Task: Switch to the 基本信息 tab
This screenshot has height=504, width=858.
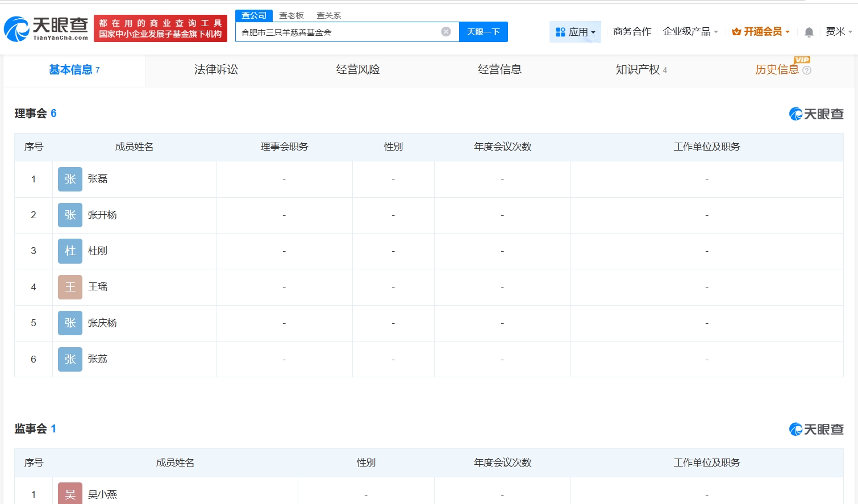Action: click(74, 70)
